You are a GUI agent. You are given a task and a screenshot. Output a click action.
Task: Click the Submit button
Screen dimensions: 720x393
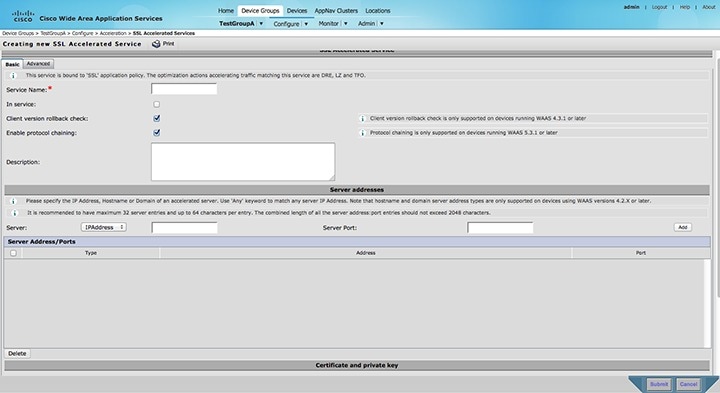[x=659, y=384]
